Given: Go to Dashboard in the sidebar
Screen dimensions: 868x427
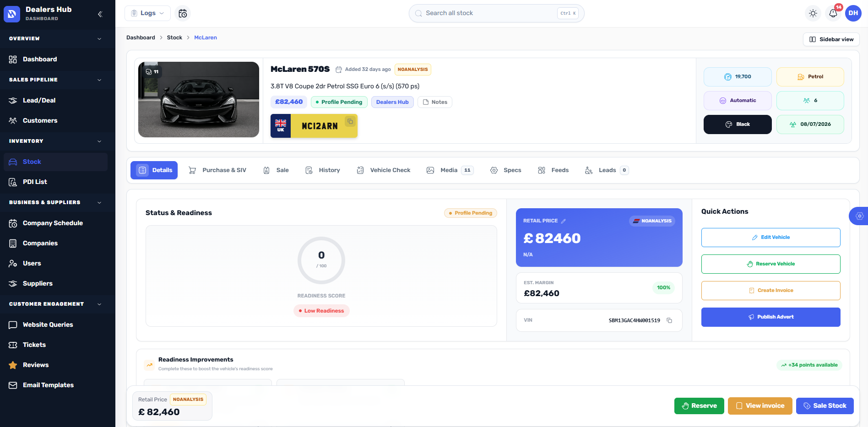Looking at the screenshot, I should pyautogui.click(x=56, y=59).
